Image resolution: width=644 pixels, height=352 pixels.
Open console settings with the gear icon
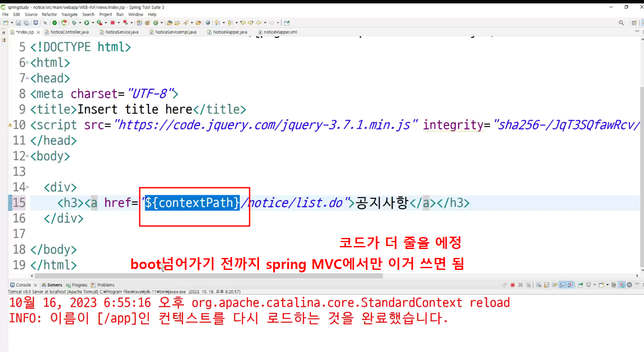point(630,285)
